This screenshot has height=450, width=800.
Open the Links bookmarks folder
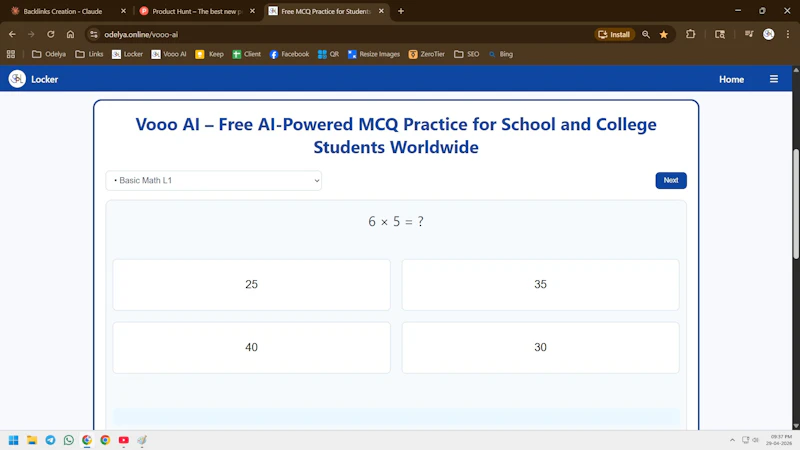click(89, 54)
